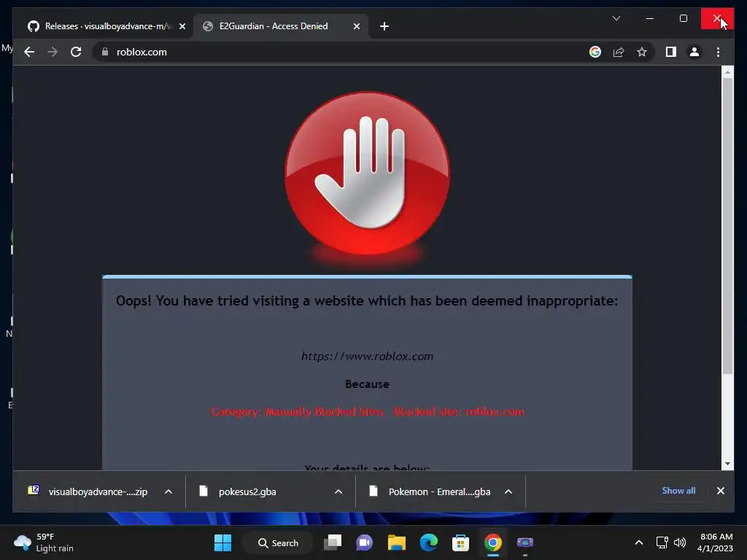This screenshot has height=560, width=747.
Task: Open the VisualBoyAdvance emulator taskbar icon
Action: [525, 542]
